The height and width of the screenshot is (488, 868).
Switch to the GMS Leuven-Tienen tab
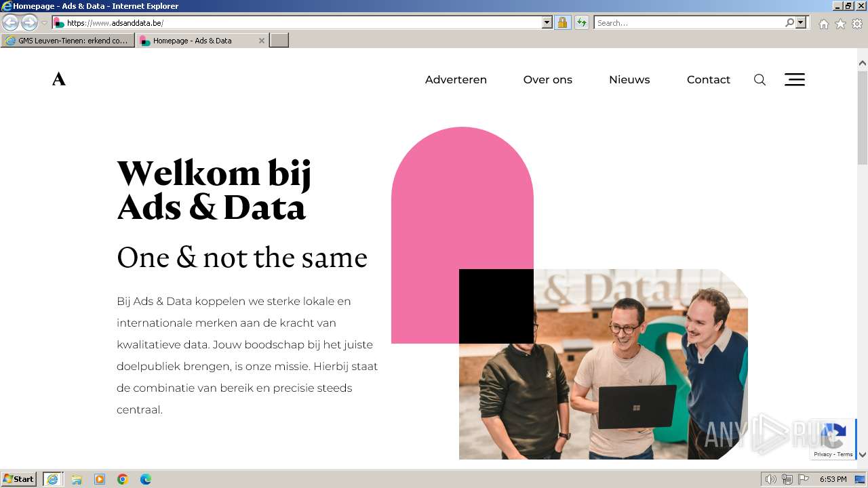[x=67, y=41]
